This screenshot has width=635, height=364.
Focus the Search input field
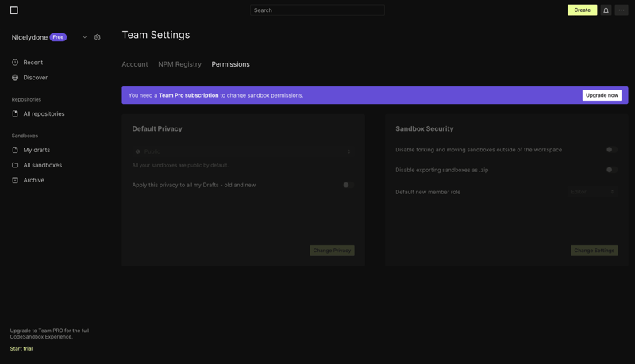[317, 10]
